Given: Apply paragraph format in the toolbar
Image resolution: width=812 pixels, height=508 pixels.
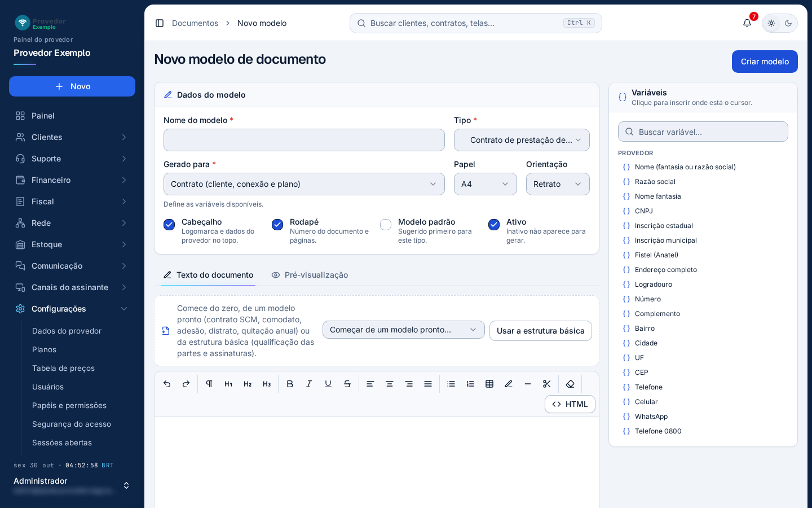Looking at the screenshot, I should (x=209, y=384).
